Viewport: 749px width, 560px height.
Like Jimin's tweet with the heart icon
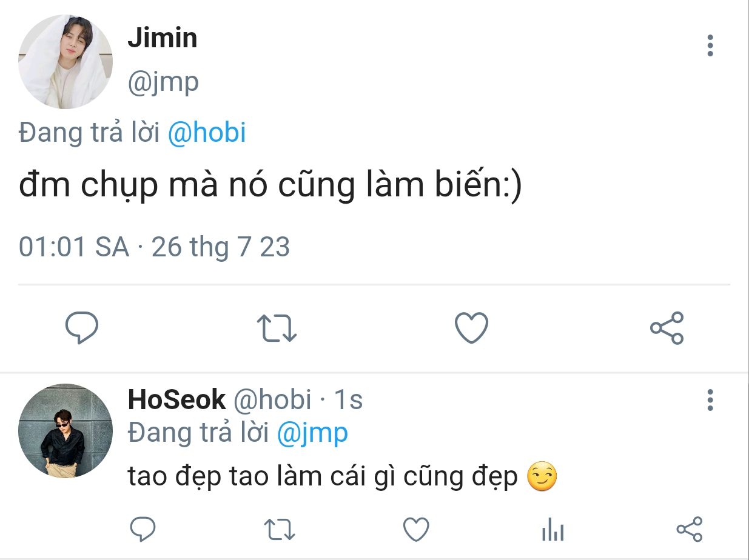click(471, 328)
